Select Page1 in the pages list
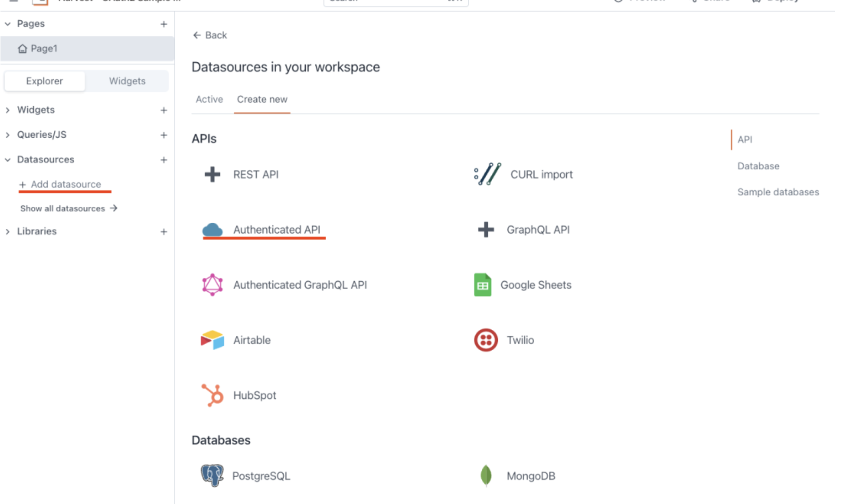Screen dimensions: 841x504 [x=44, y=49]
